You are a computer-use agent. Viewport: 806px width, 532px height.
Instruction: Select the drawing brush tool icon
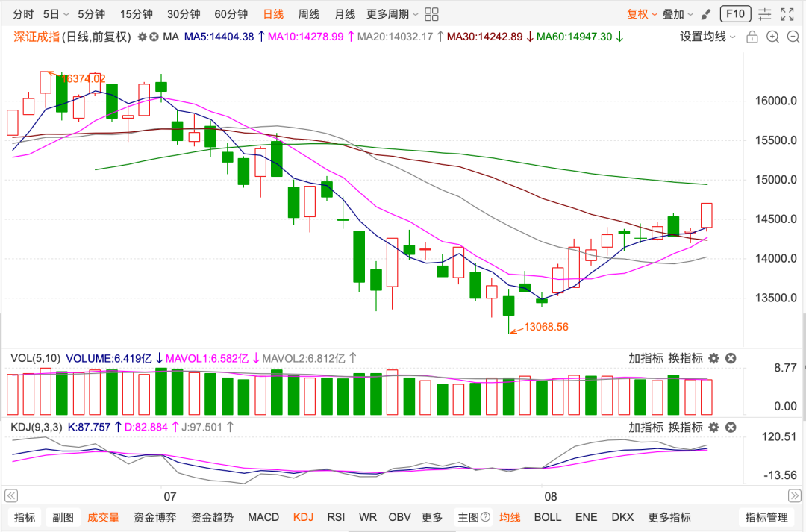pos(706,14)
